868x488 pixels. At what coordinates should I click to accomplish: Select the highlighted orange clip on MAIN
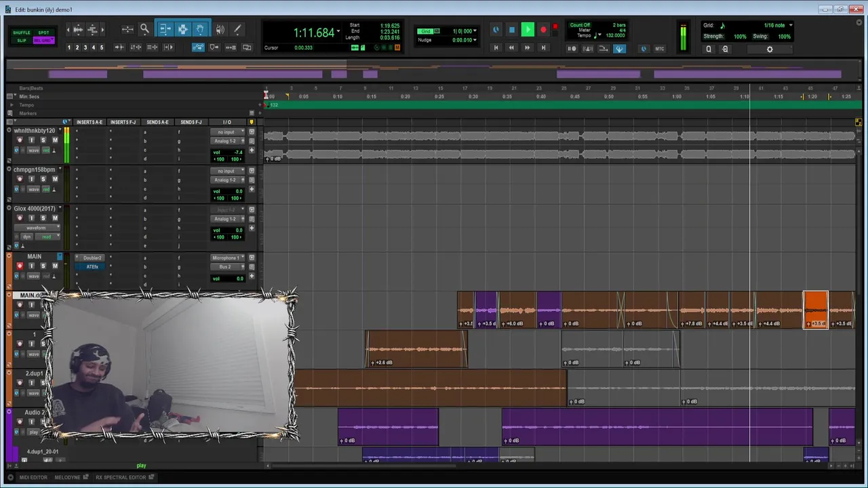coord(816,310)
